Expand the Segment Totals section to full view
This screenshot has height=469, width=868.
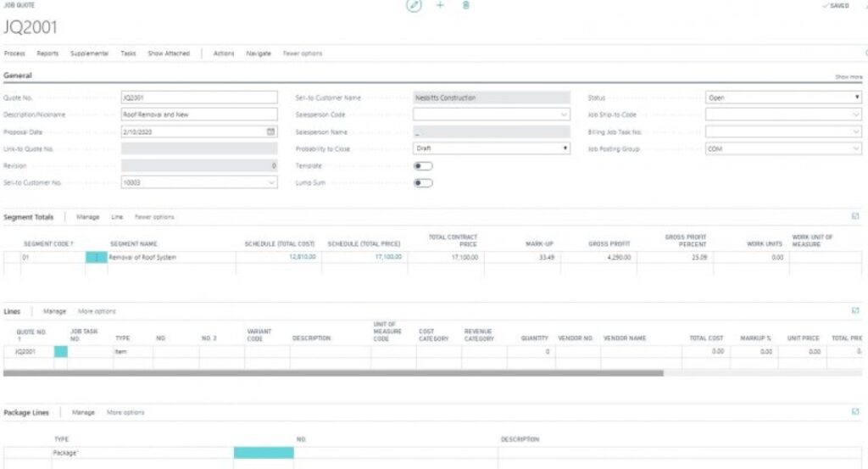[854, 217]
